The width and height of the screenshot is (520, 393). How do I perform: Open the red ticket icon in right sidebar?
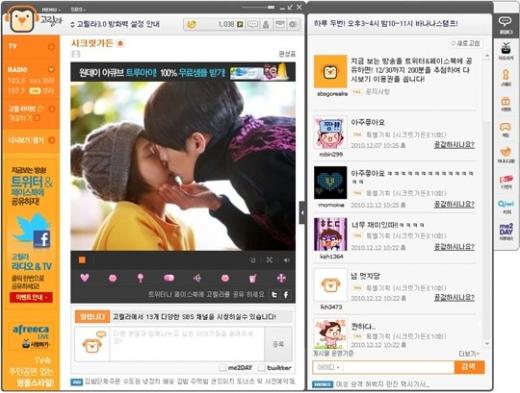506,182
